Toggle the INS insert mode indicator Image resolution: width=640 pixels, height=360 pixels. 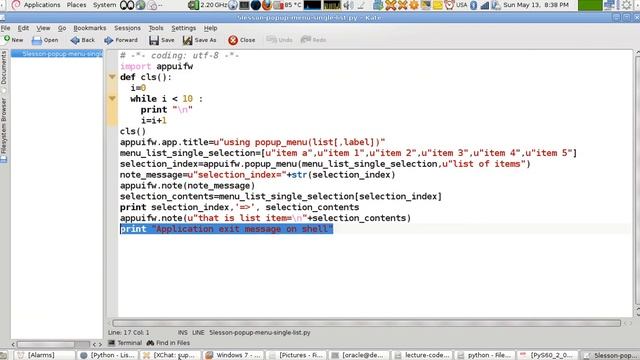[182, 333]
